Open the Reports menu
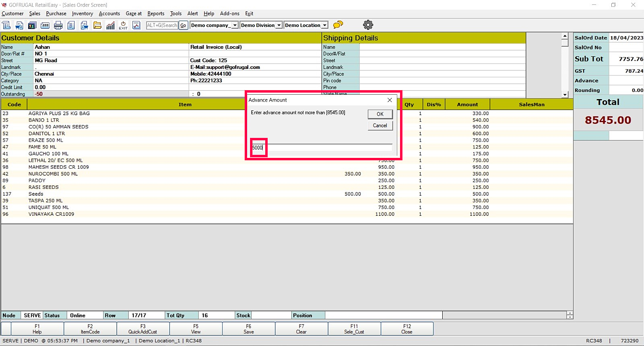The width and height of the screenshot is (644, 346). point(156,13)
